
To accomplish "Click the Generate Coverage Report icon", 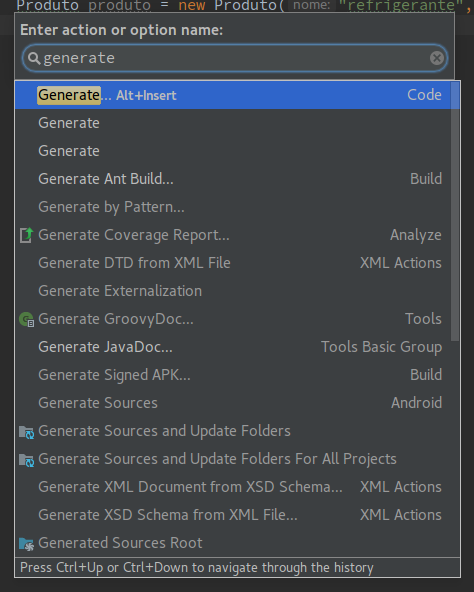I will point(26,235).
